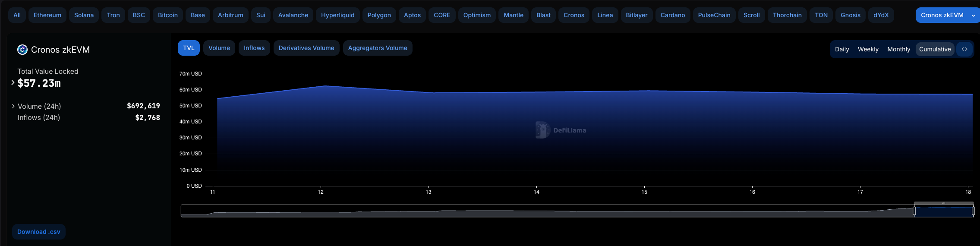Click the left handle of range slider

pyautogui.click(x=914, y=211)
